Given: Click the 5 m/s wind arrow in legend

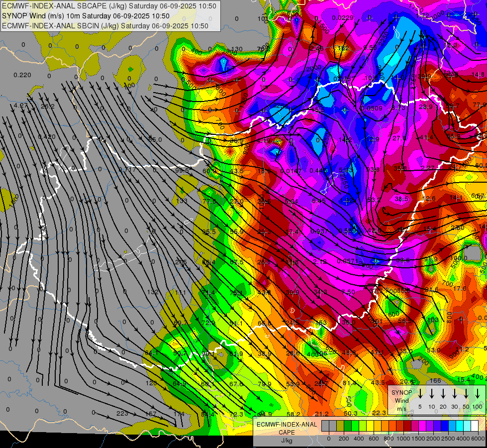Looking at the screenshot, I should pyautogui.click(x=420, y=393).
